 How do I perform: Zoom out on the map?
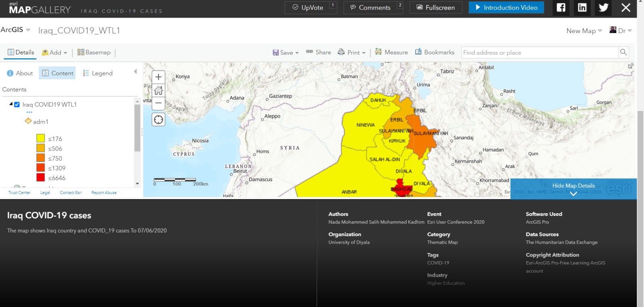tap(159, 104)
